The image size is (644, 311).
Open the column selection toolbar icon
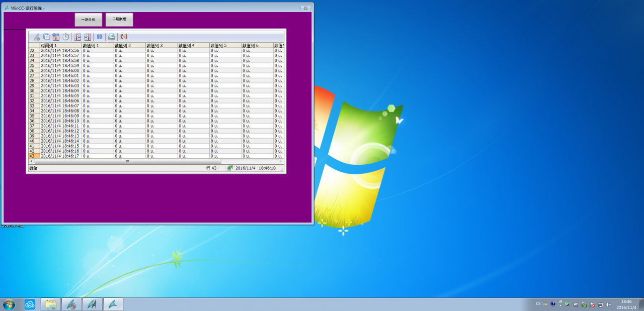point(56,37)
